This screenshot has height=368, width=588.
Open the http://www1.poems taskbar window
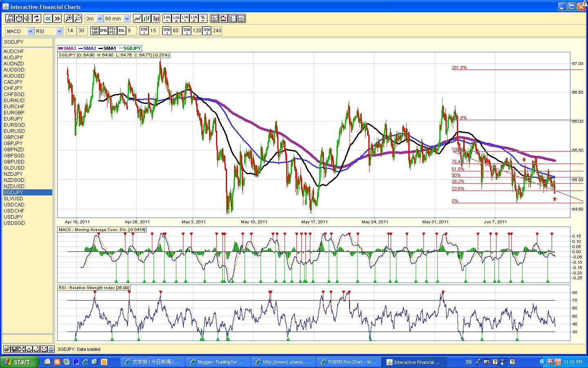point(283,362)
